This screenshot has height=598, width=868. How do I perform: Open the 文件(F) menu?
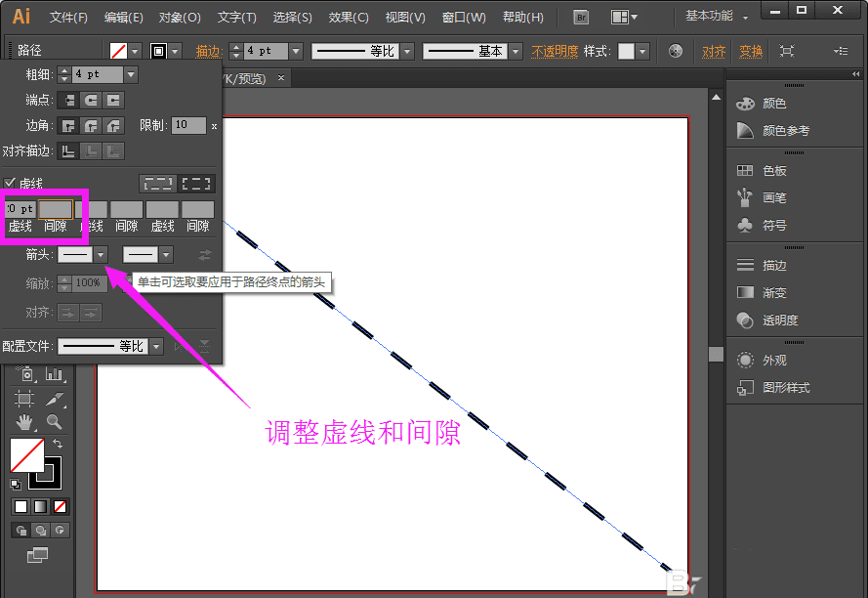coord(68,18)
